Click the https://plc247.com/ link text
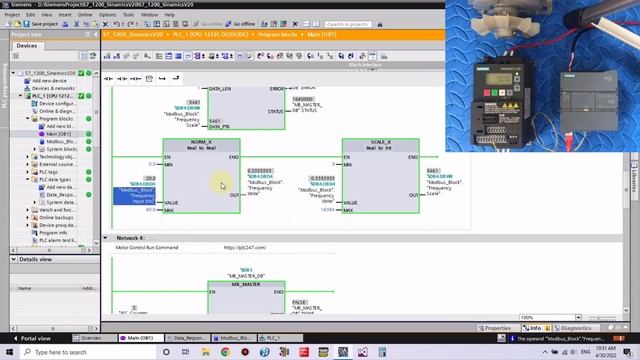 [245, 248]
